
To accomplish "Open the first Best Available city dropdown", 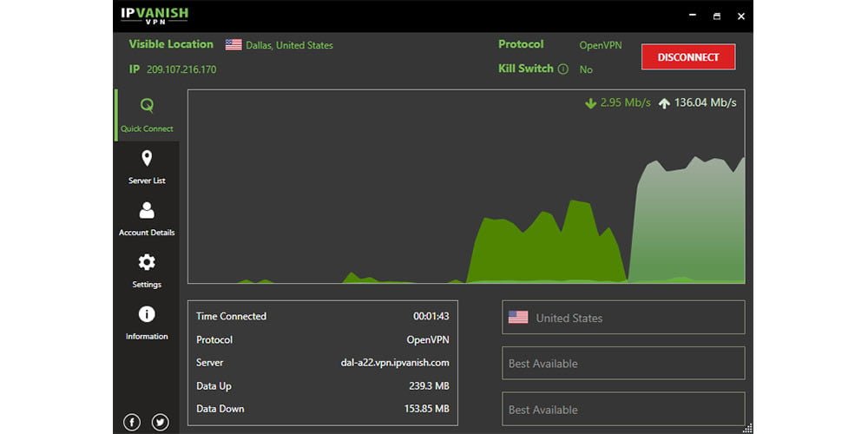I will tap(623, 364).
